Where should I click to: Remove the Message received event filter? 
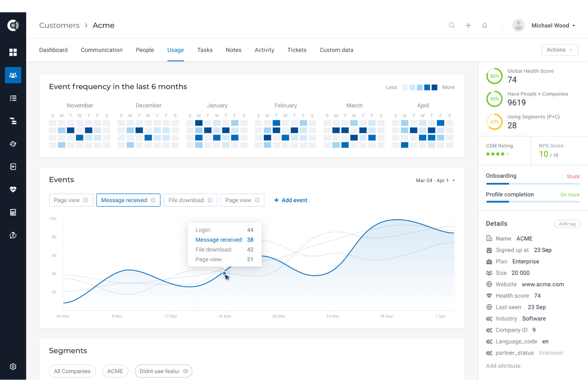click(x=154, y=200)
